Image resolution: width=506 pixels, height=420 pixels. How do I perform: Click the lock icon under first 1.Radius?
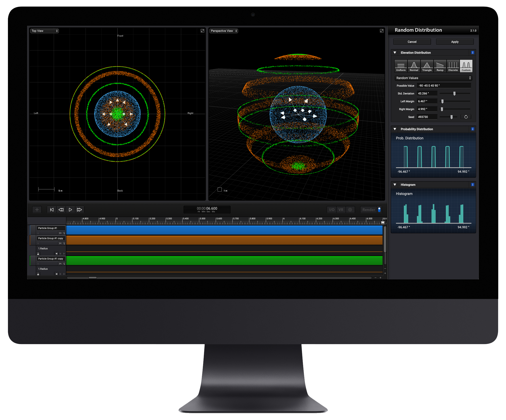38,253
